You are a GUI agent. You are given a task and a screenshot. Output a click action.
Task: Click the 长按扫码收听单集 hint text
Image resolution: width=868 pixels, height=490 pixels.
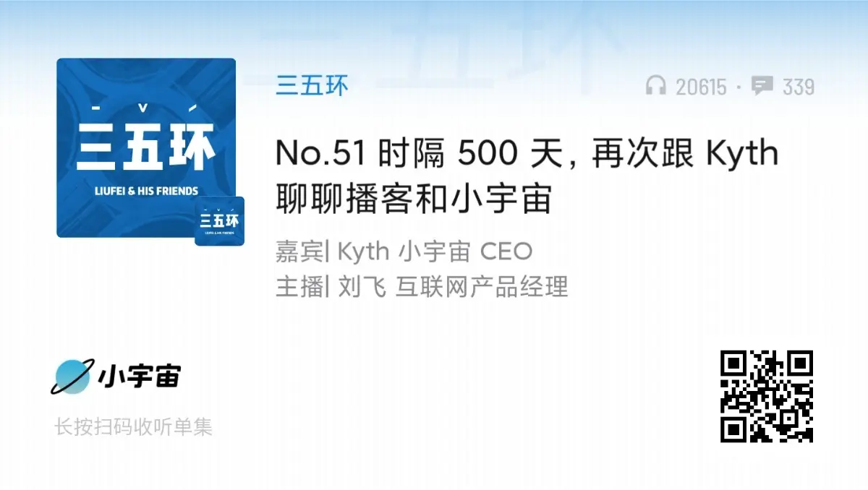click(134, 427)
